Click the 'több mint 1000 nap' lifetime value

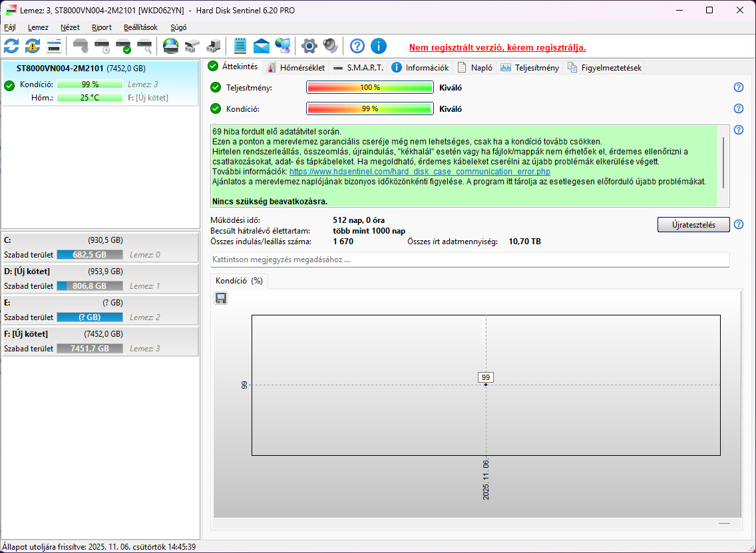pos(369,232)
